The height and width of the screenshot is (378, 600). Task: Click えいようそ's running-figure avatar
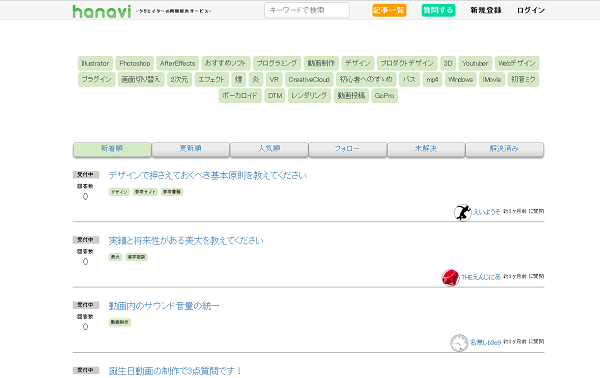point(463,212)
